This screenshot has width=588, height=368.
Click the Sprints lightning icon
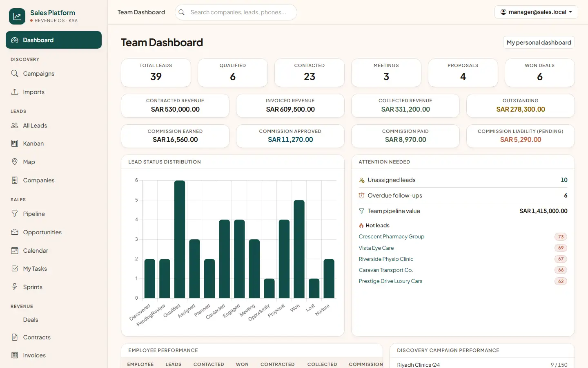(x=15, y=287)
